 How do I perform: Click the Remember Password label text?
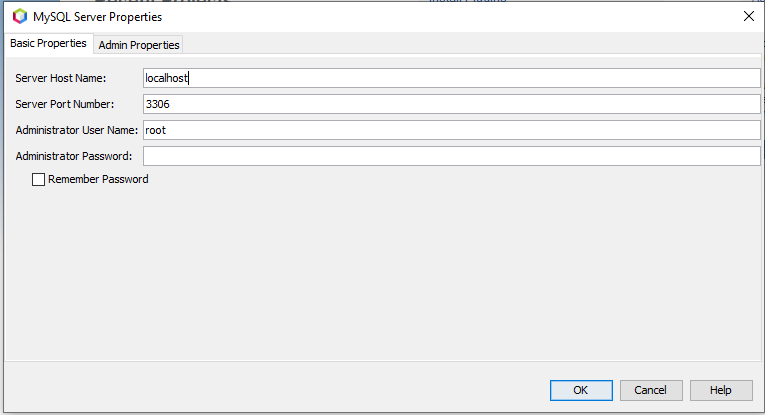[x=98, y=179]
